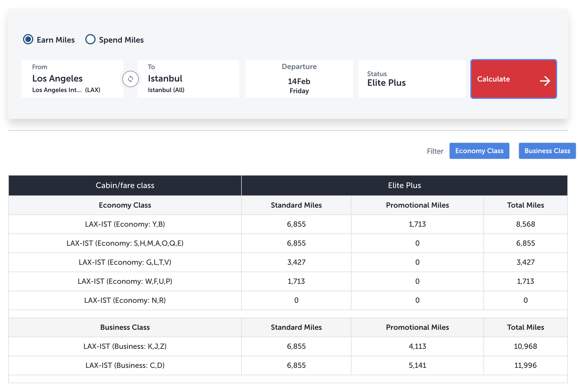Click promotional miles value 4,113
Image resolution: width=579 pixels, height=392 pixels.
(417, 346)
